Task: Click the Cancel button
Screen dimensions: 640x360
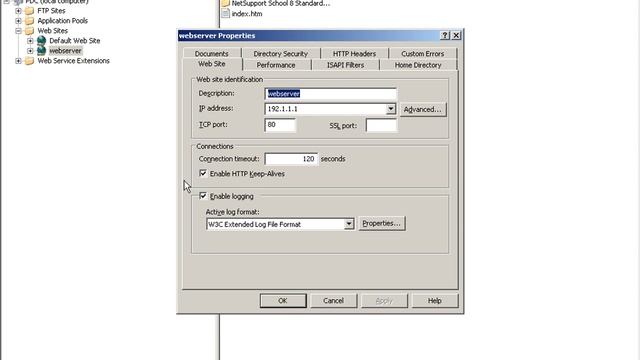Action: [x=333, y=301]
